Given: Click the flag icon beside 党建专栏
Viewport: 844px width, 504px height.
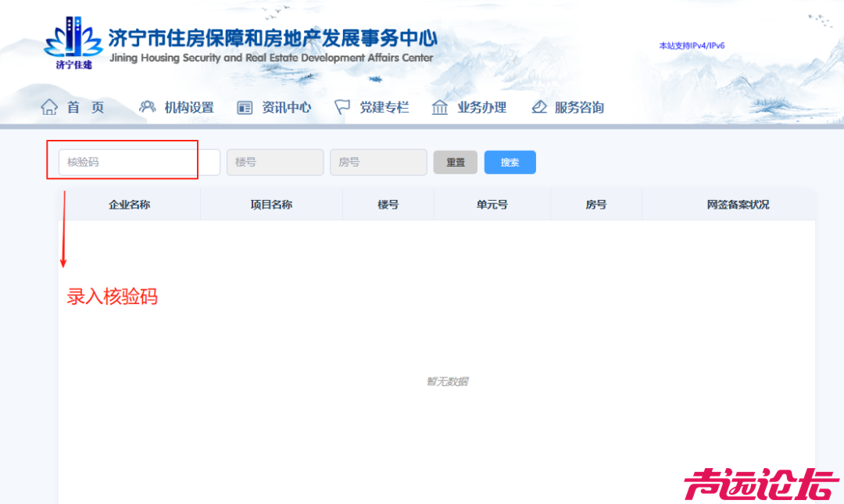Looking at the screenshot, I should tap(342, 107).
